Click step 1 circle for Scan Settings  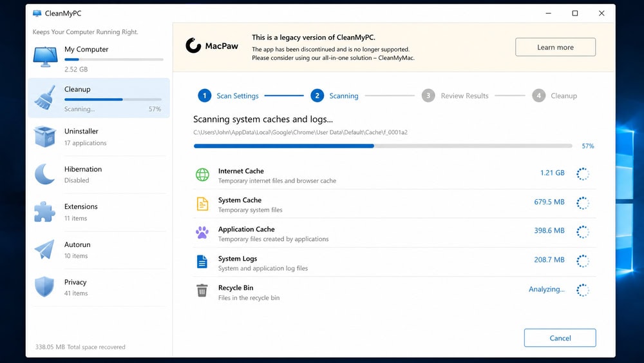click(x=205, y=95)
